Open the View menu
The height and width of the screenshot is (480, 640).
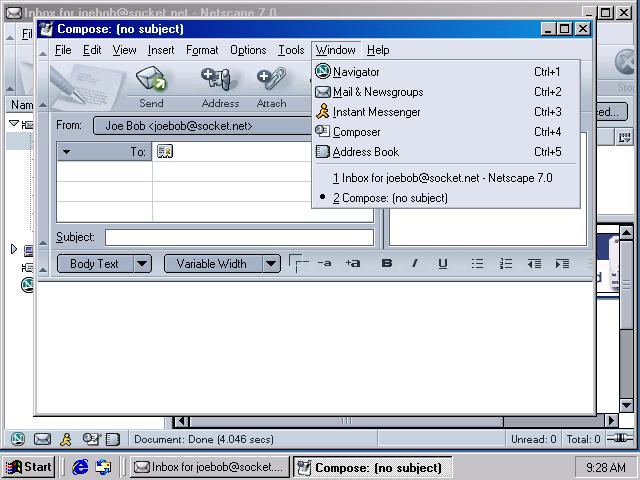[x=124, y=50]
